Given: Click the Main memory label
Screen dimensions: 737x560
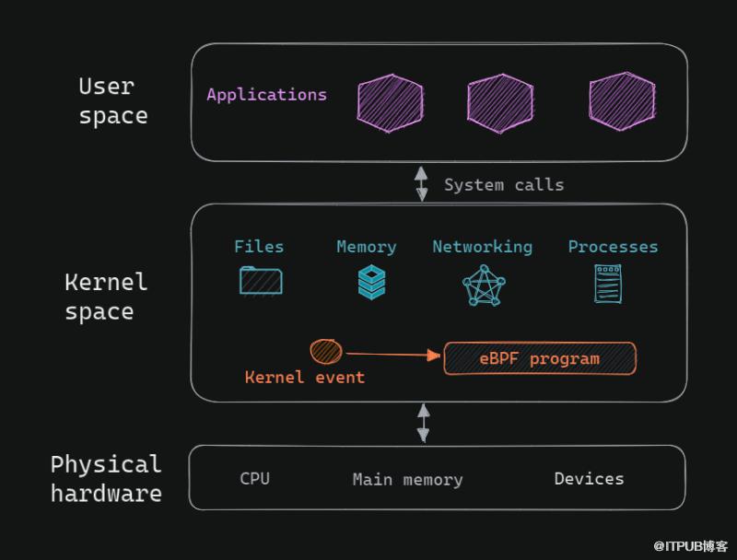Looking at the screenshot, I should point(407,480).
